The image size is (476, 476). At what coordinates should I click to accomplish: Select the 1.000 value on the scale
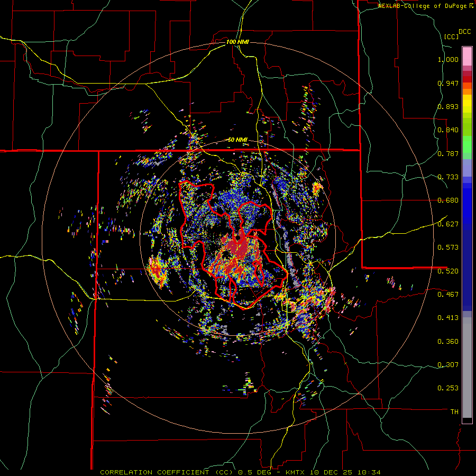click(x=448, y=60)
